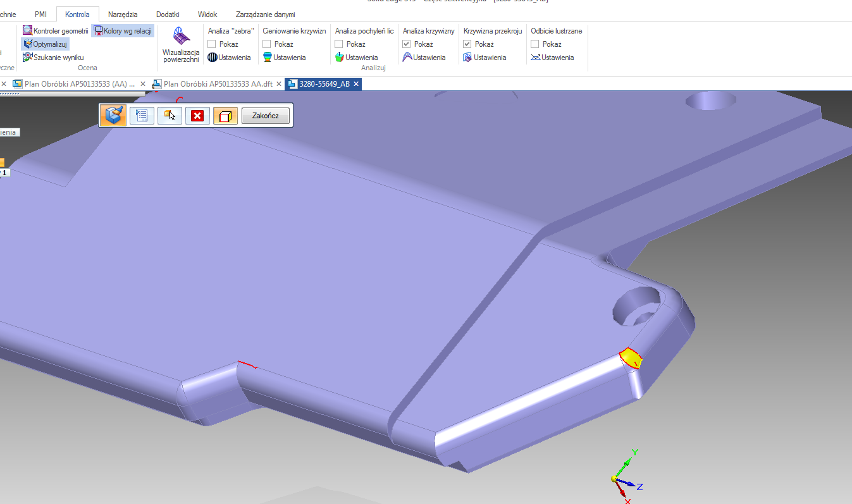This screenshot has width=852, height=504.
Task: Switch to Plan Obróbki AP50133533 AA.dft tab
Action: click(x=212, y=84)
